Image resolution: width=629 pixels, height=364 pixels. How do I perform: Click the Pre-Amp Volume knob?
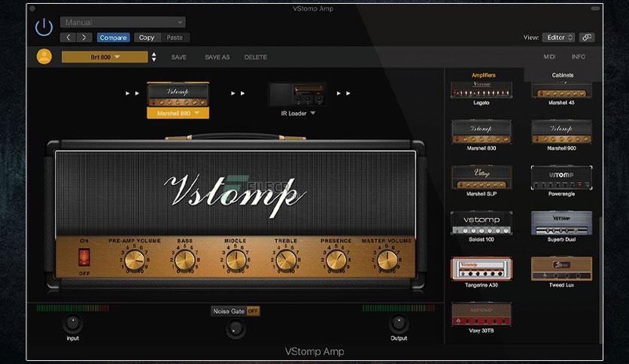[135, 260]
